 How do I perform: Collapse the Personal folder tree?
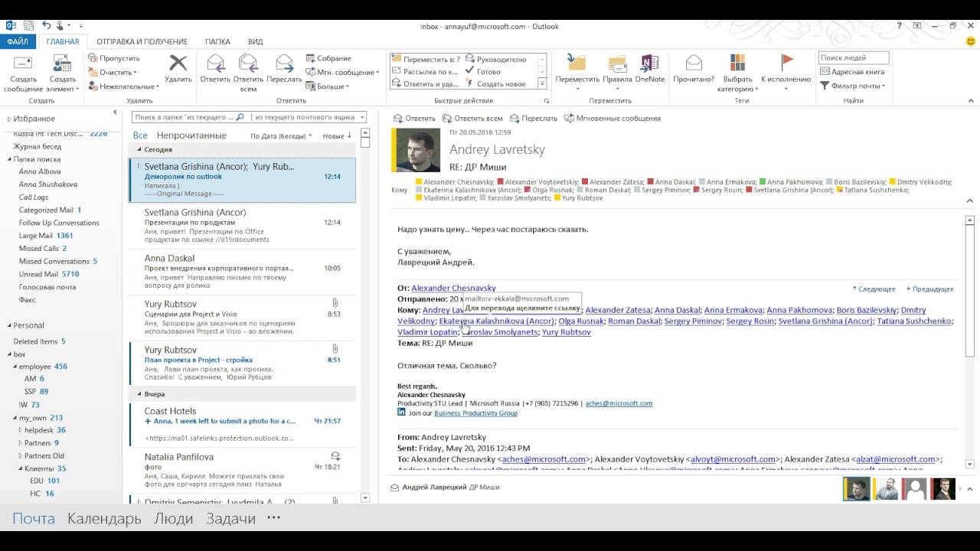pyautogui.click(x=9, y=325)
